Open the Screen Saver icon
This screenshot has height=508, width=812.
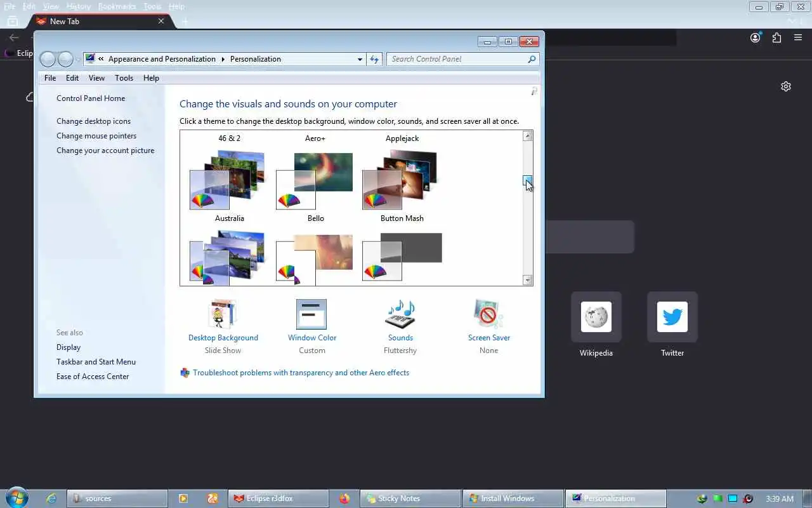488,314
